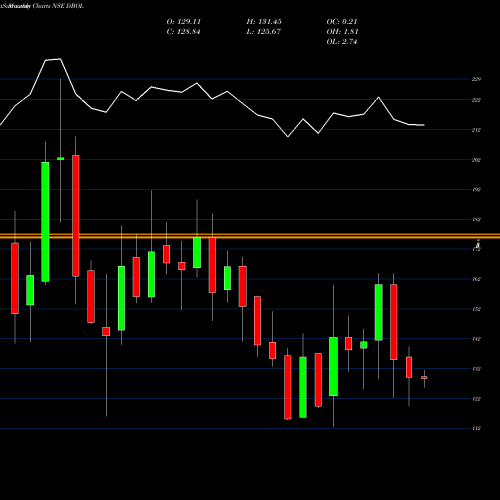This screenshot has width=500, height=500.
Task: Click the 'OL: 2.74' reading
Action: (342, 42)
